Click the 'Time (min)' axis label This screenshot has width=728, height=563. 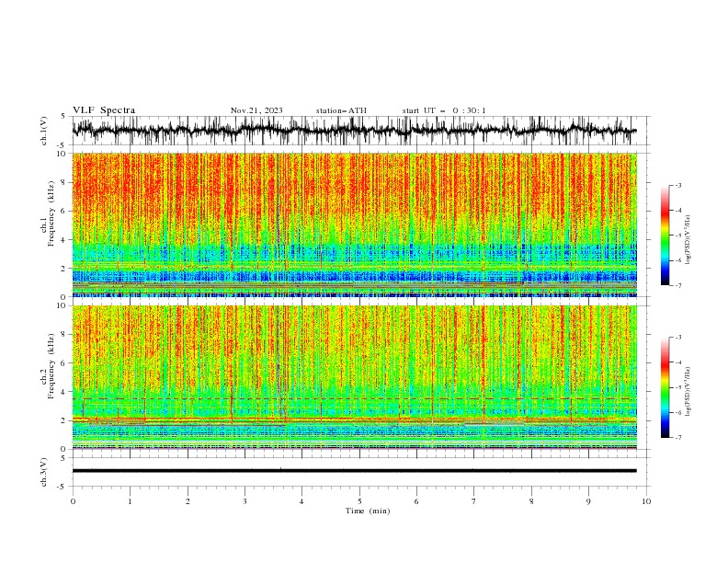click(x=368, y=511)
